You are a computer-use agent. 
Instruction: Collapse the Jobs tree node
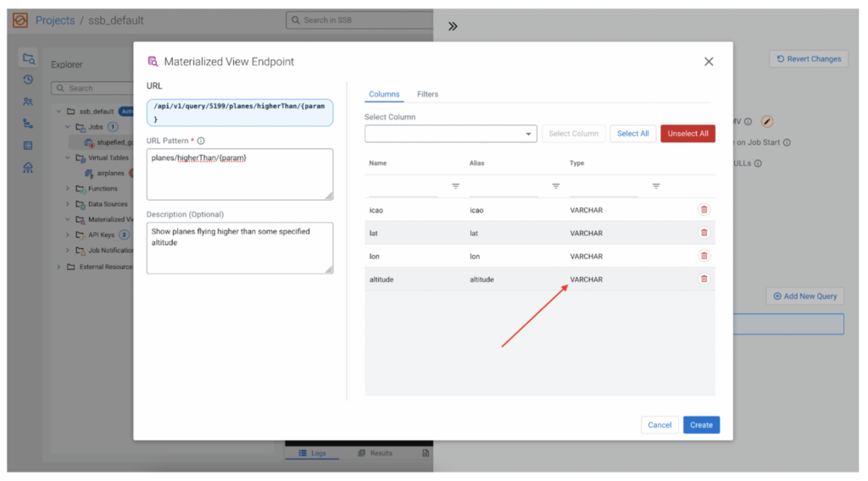tap(68, 127)
